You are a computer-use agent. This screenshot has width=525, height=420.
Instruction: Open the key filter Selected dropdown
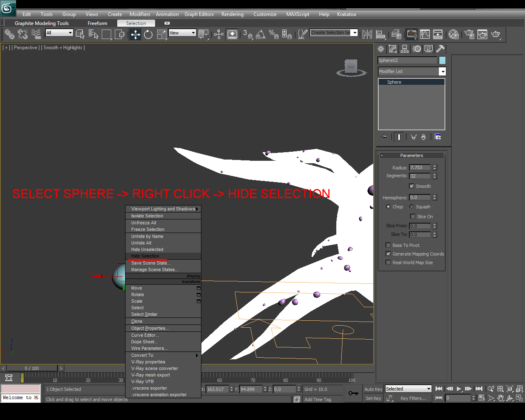409,389
